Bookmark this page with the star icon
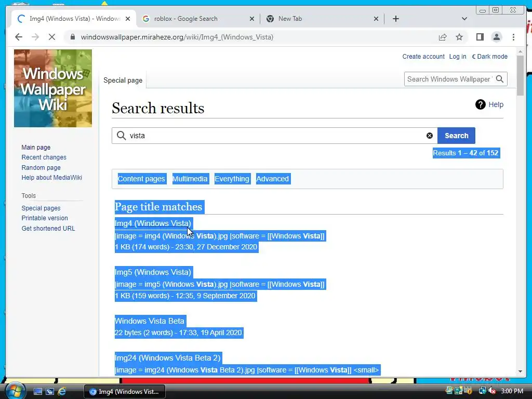This screenshot has width=532, height=399. click(x=459, y=37)
